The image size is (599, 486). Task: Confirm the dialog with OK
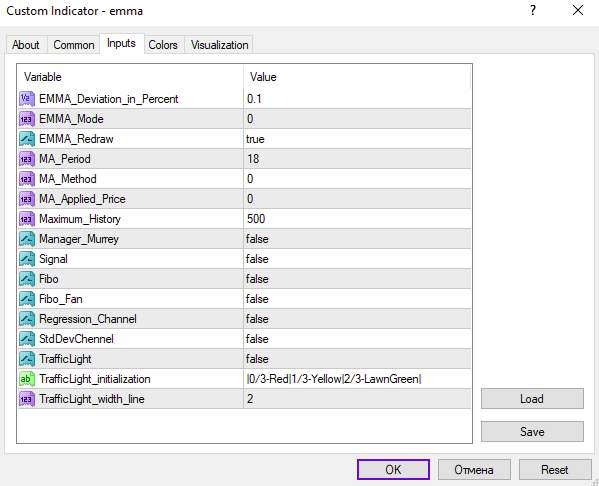[393, 469]
